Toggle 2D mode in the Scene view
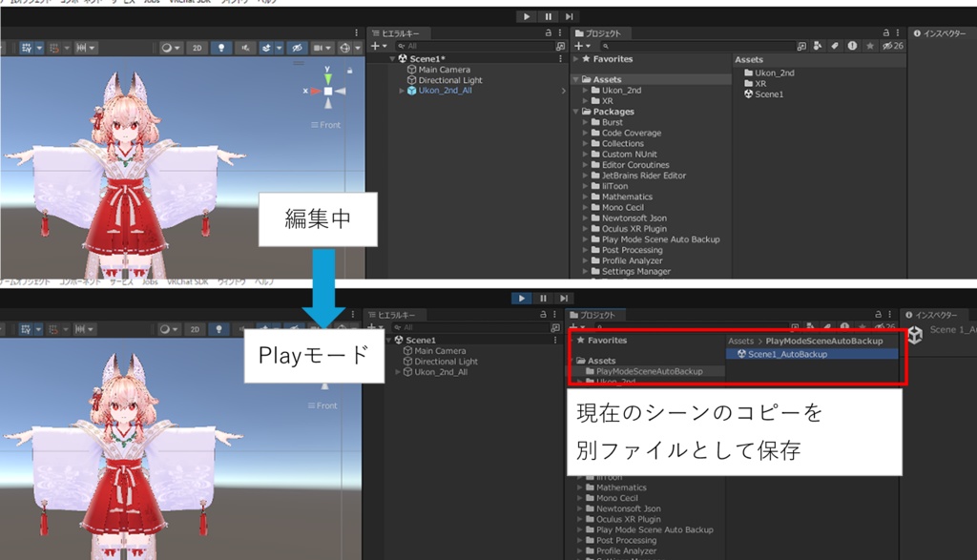This screenshot has height=560, width=977. [197, 46]
